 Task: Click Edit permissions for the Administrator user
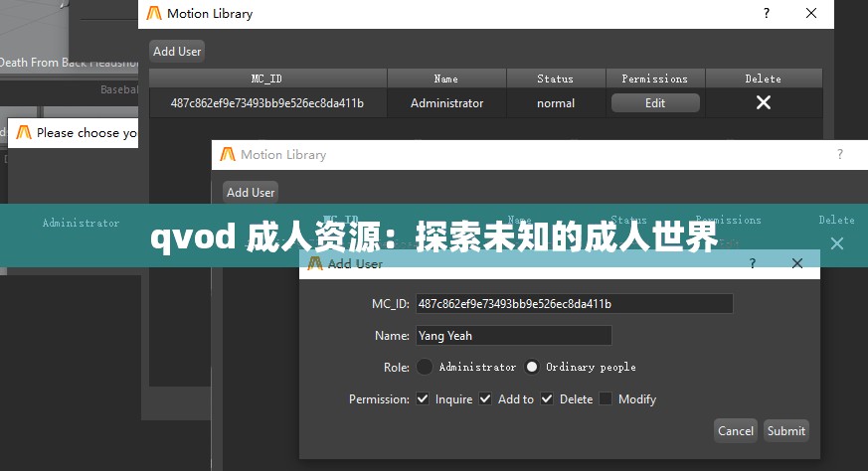click(654, 102)
